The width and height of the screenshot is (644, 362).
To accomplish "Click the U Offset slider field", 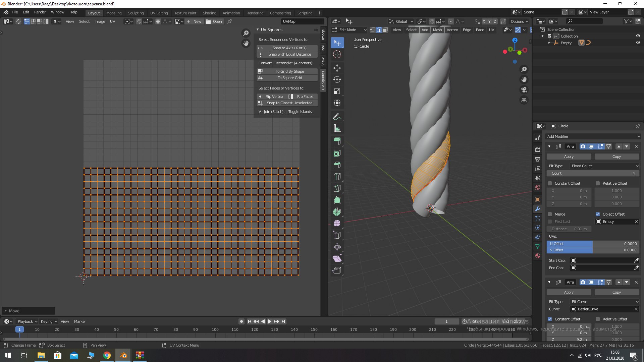I will [593, 244].
